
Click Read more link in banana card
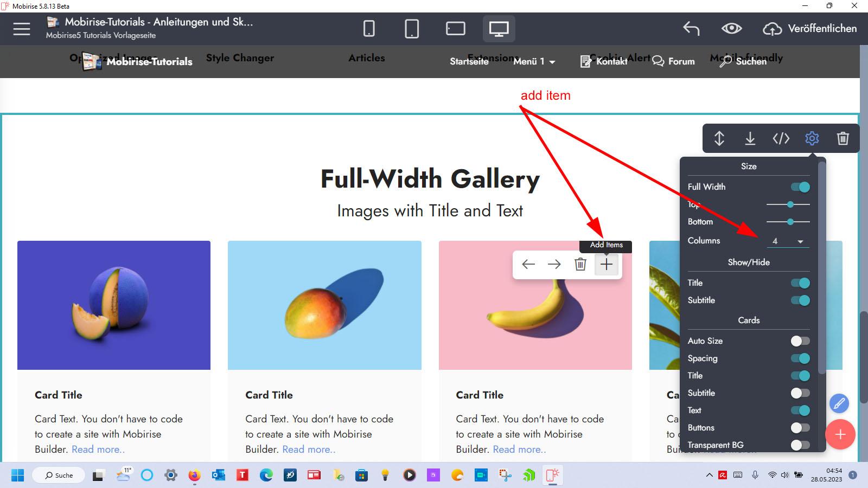(519, 450)
